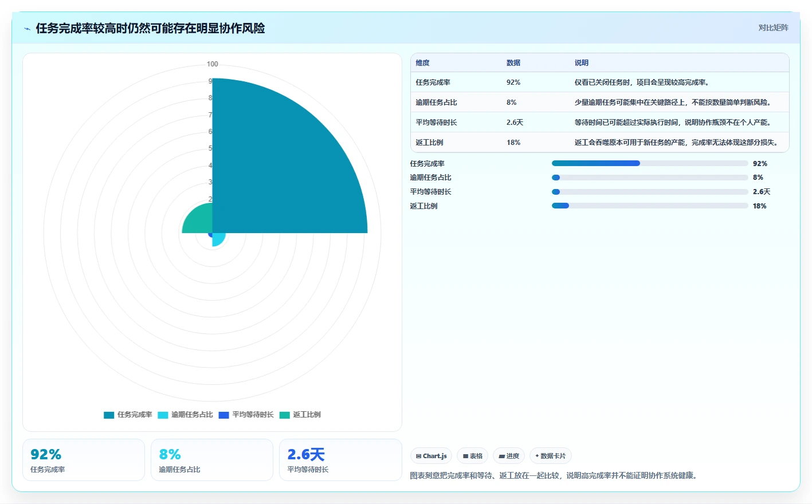Click the 100 axis tick label
Viewport: 812px width, 504px height.
point(213,64)
